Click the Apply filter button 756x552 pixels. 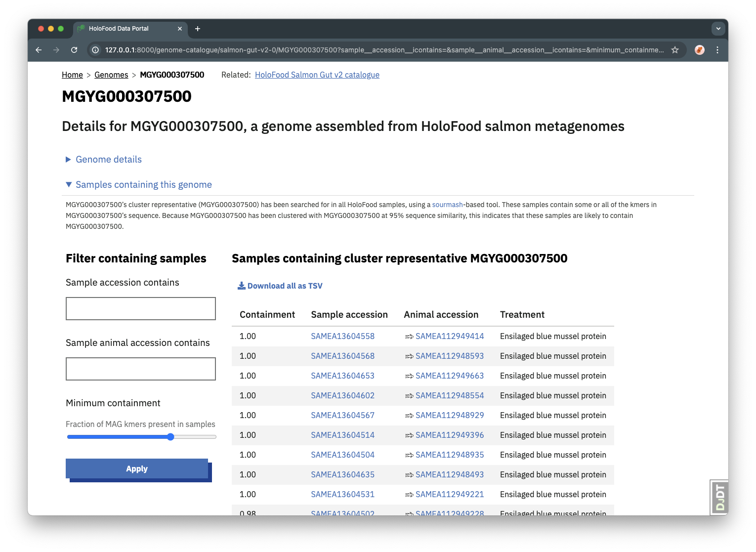[137, 469]
